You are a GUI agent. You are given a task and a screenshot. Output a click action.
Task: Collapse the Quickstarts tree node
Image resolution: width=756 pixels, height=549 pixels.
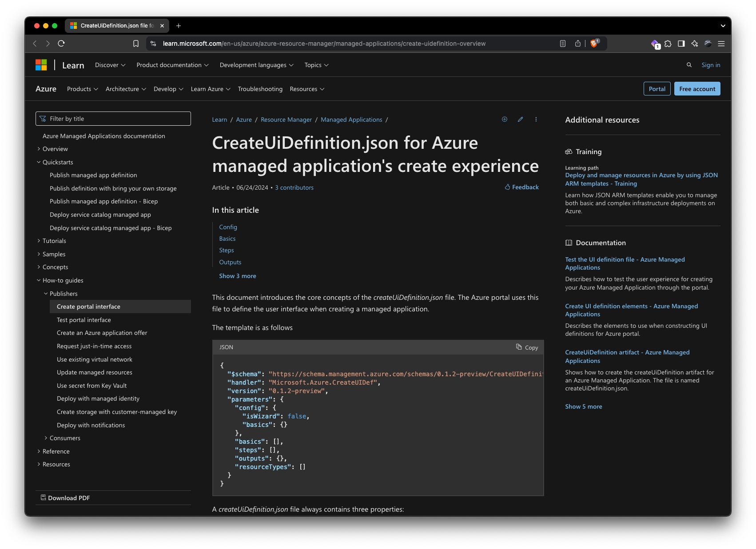point(39,162)
